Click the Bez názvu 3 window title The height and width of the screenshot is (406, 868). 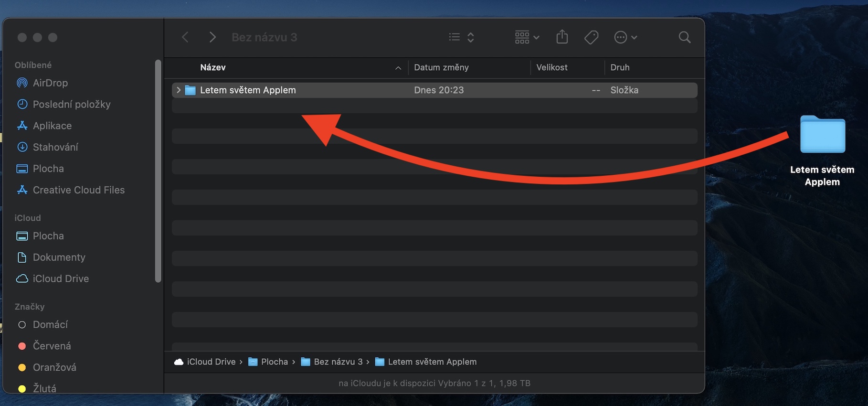(x=265, y=37)
